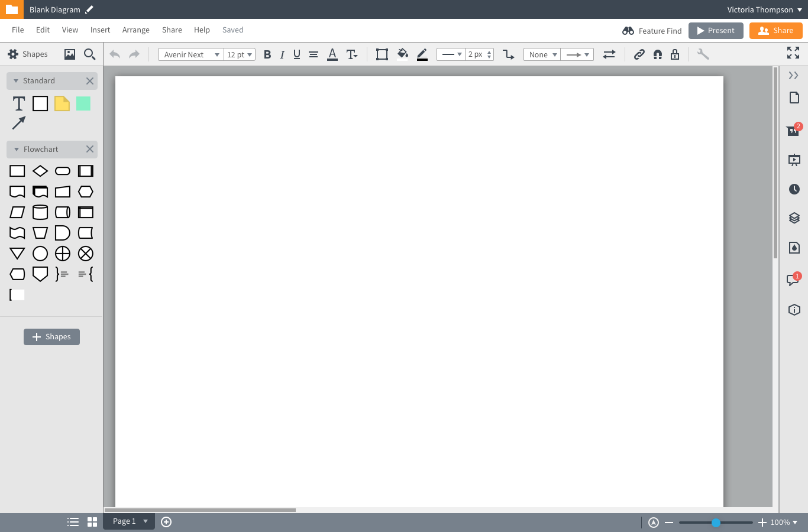808x532 pixels.
Task: Toggle bold text formatting
Action: point(267,54)
